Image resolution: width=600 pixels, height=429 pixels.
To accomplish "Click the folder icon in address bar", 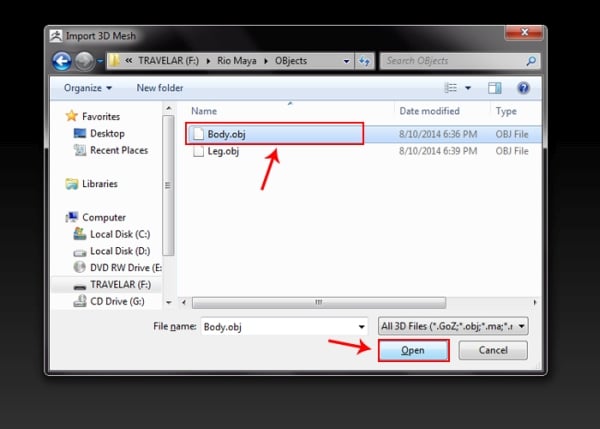I will coord(114,60).
